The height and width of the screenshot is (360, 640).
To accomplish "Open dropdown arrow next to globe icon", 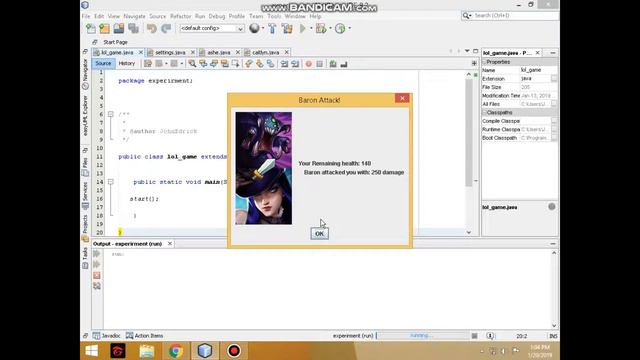I will tap(262, 29).
